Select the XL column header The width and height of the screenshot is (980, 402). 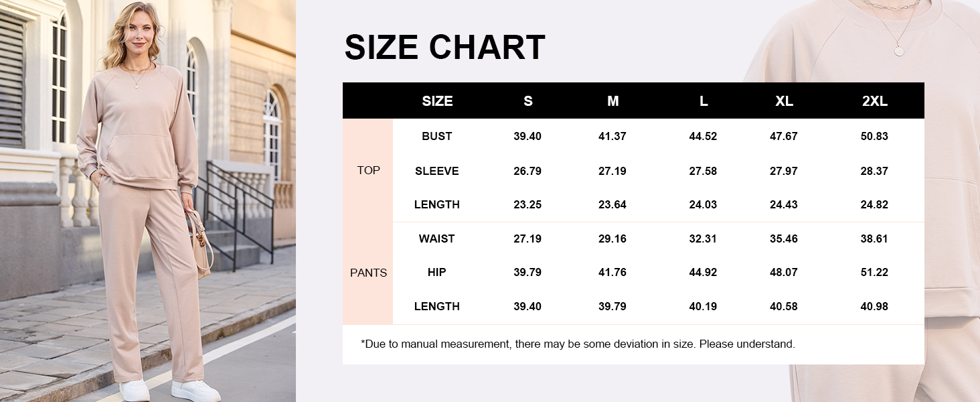point(784,101)
